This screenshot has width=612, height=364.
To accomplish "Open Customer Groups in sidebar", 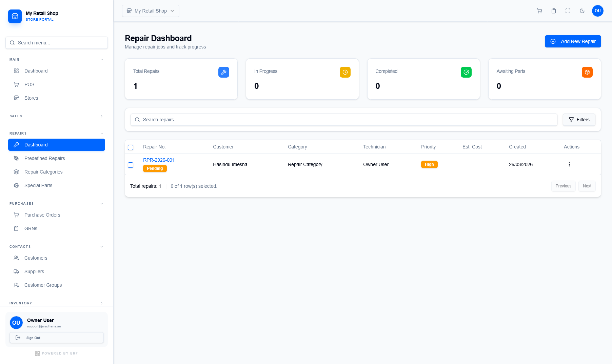I will [57, 285].
